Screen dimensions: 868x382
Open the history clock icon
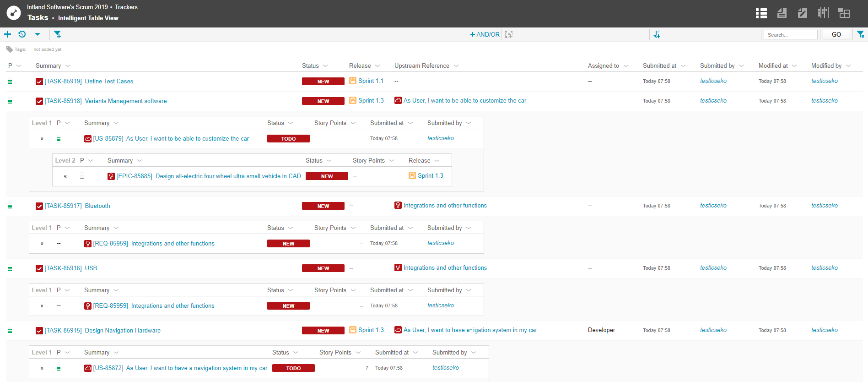pos(22,34)
